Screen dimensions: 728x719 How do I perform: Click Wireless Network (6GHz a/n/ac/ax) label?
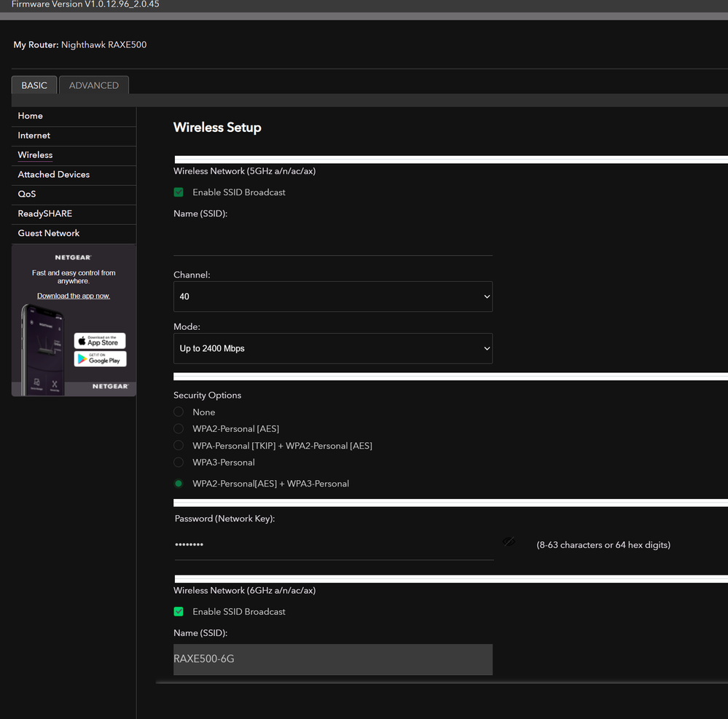point(245,590)
